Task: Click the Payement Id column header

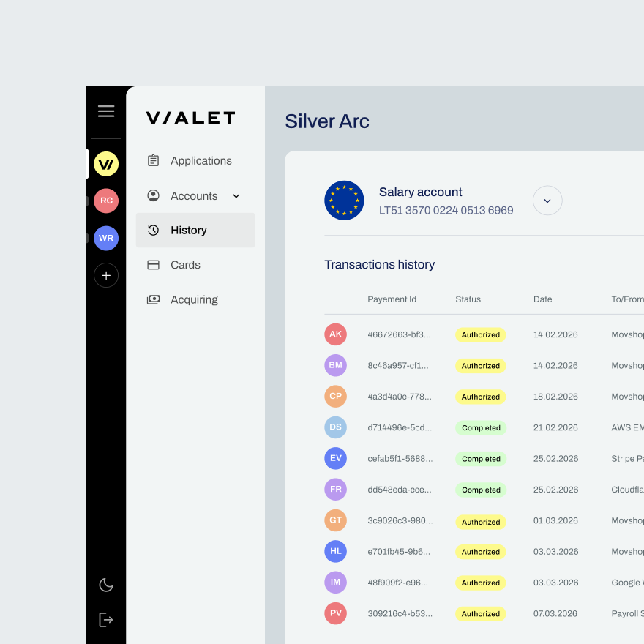Action: click(392, 299)
